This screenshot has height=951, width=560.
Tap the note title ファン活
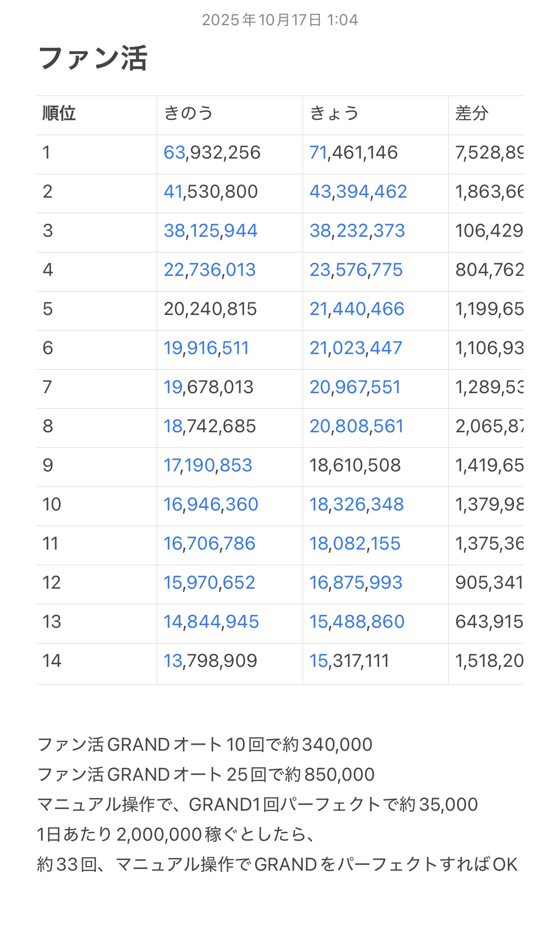coord(93,58)
